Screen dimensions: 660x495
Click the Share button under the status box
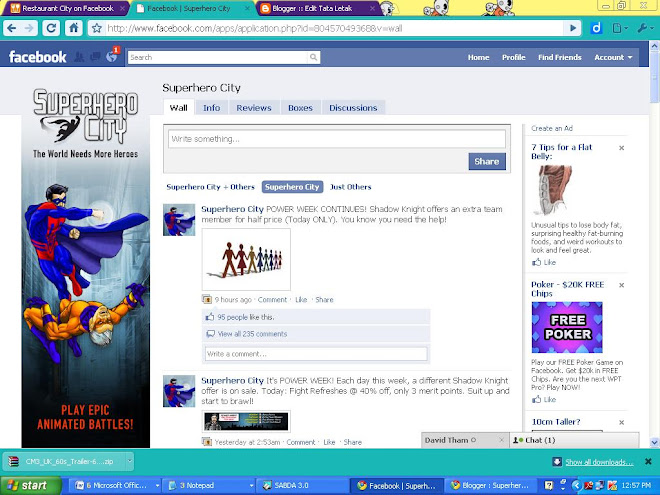click(487, 161)
